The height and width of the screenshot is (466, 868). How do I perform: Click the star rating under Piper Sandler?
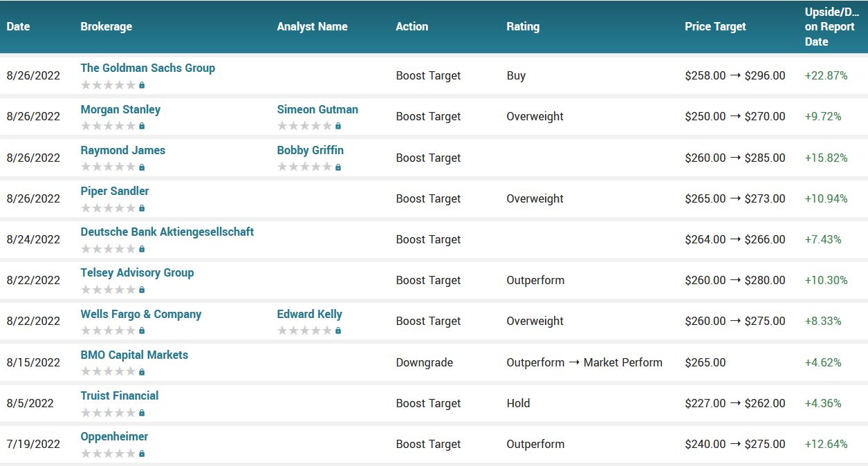[x=109, y=207]
